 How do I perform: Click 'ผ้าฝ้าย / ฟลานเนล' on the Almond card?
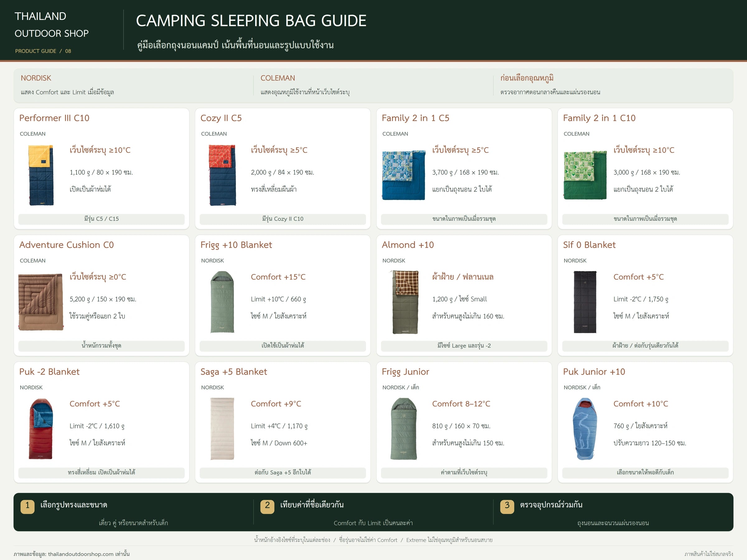pyautogui.click(x=463, y=277)
